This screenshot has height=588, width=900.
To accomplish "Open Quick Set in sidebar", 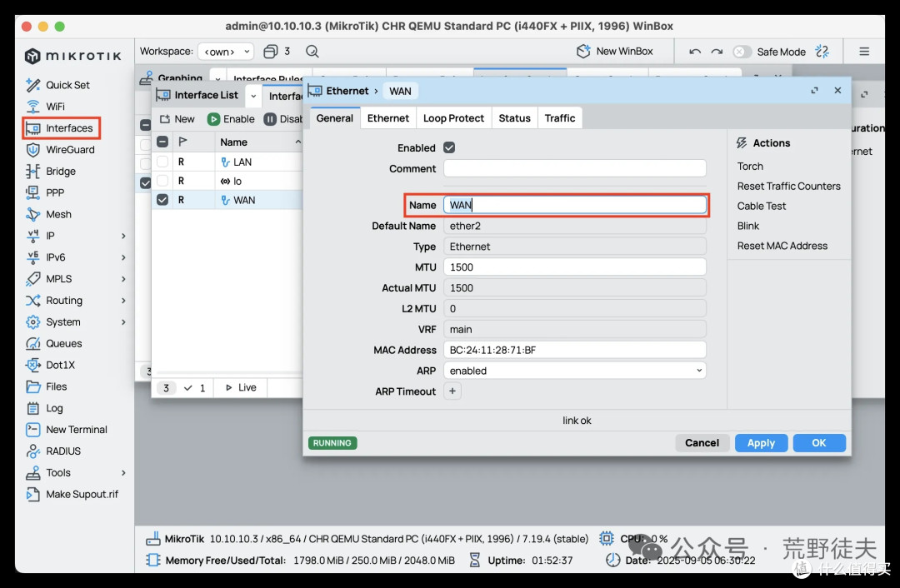I will (58, 85).
